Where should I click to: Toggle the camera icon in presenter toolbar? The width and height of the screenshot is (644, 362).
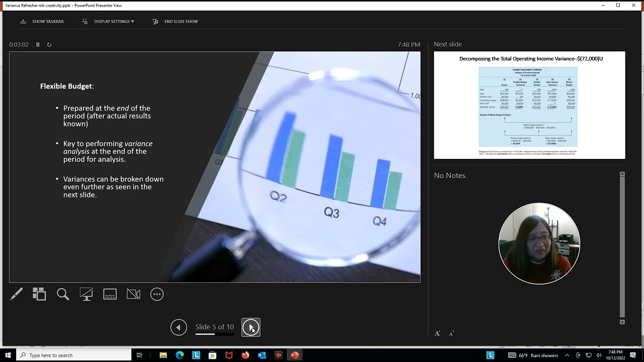133,294
